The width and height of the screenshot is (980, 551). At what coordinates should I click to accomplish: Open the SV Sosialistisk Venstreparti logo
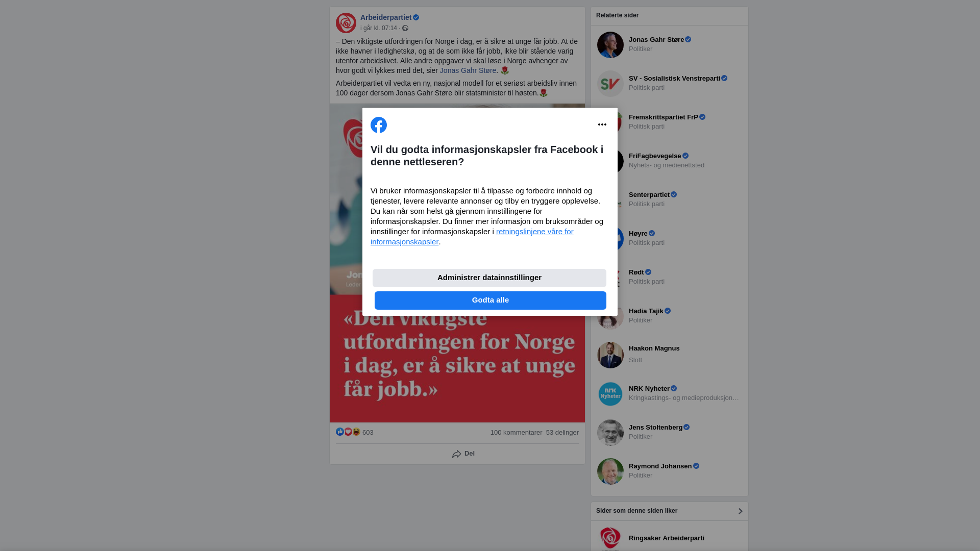tap(610, 84)
